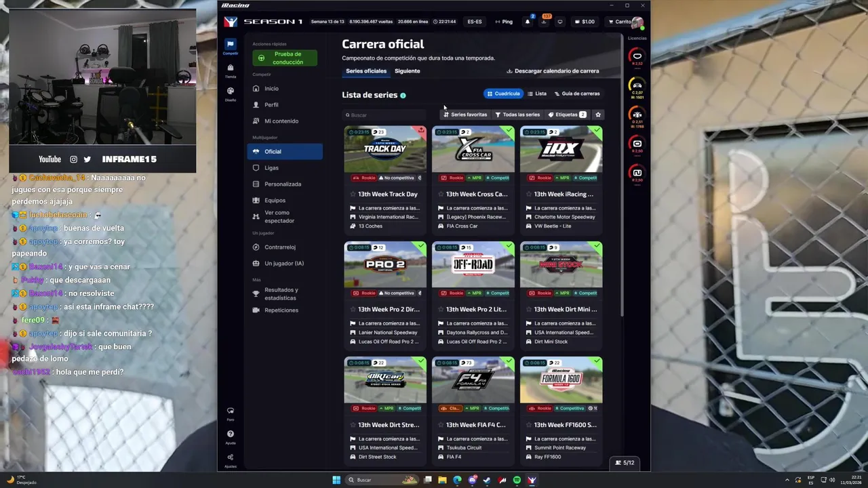The height and width of the screenshot is (488, 868).
Task: Open the Ajustes settings icon
Action: pyautogui.click(x=231, y=457)
